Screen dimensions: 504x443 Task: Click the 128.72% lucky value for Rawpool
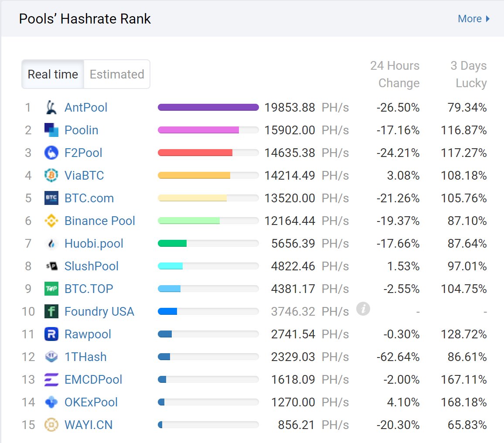(x=463, y=334)
